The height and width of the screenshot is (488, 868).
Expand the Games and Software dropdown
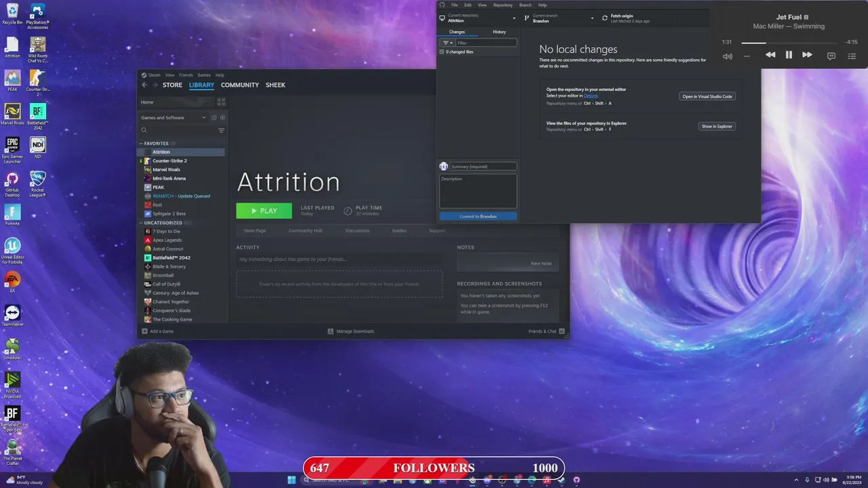[x=174, y=117]
